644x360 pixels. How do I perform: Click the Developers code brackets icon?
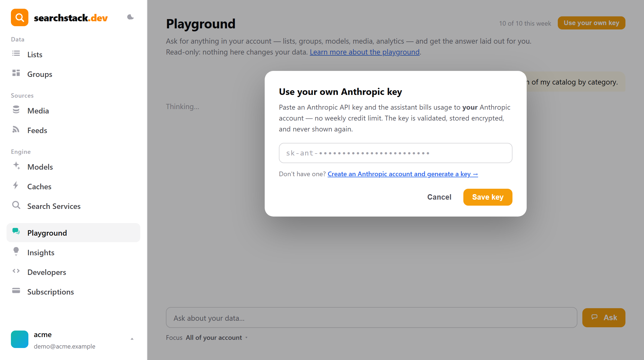(x=16, y=271)
